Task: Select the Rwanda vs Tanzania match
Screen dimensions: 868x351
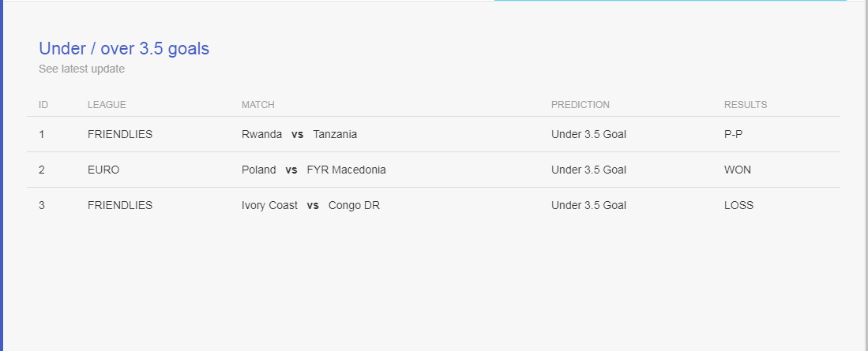Action: [299, 134]
